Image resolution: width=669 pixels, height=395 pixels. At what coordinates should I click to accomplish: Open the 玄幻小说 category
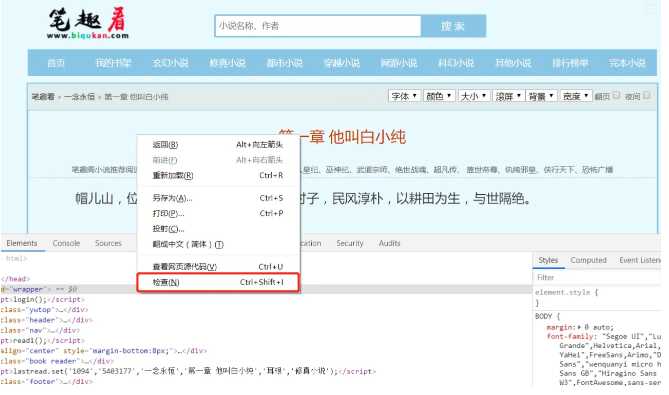coord(170,63)
